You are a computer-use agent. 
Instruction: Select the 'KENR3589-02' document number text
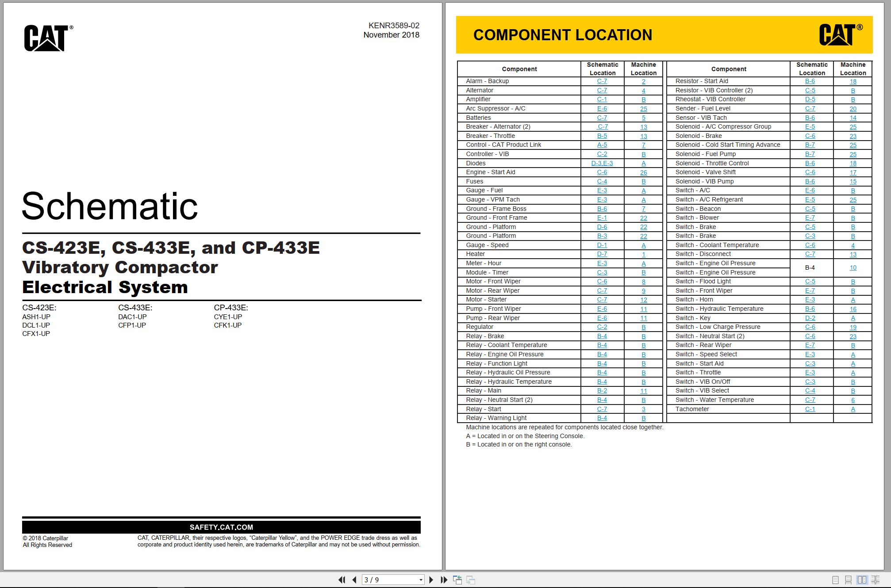point(394,26)
